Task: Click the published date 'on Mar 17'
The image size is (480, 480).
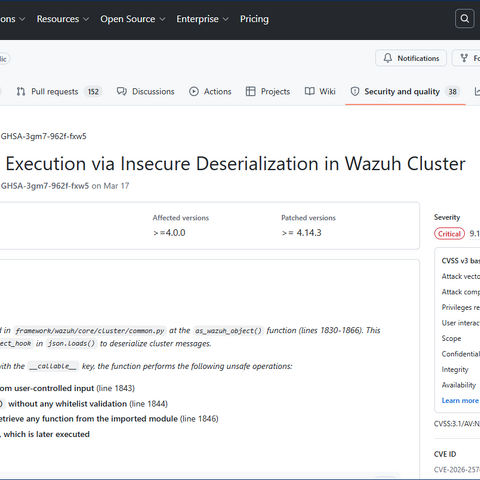Action: click(110, 186)
